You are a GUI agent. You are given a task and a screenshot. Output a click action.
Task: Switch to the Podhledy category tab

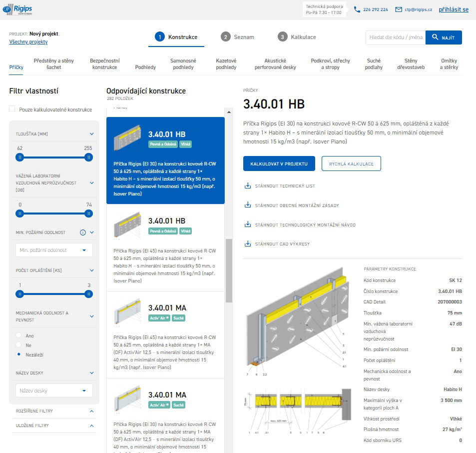(145, 67)
